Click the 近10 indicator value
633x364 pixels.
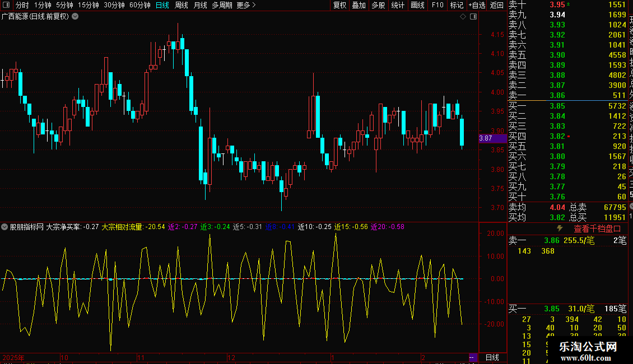click(314, 227)
